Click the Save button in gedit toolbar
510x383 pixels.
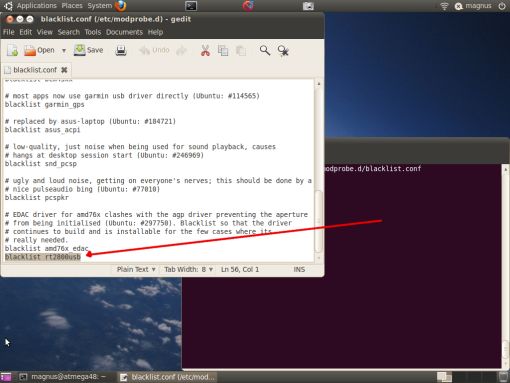tap(88, 50)
